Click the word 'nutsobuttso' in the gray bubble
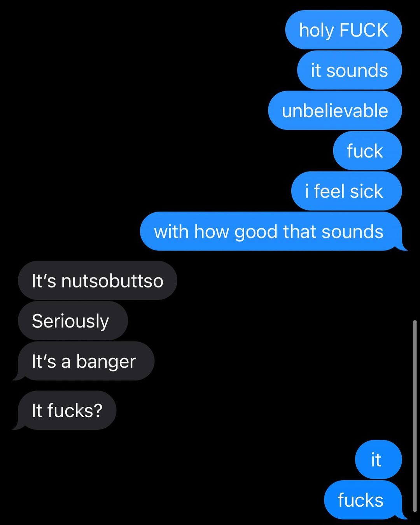 pos(112,281)
